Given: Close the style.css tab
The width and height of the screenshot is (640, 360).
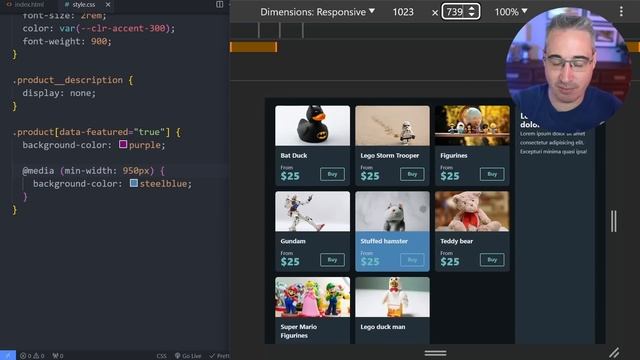Looking at the screenshot, I should 108,4.
